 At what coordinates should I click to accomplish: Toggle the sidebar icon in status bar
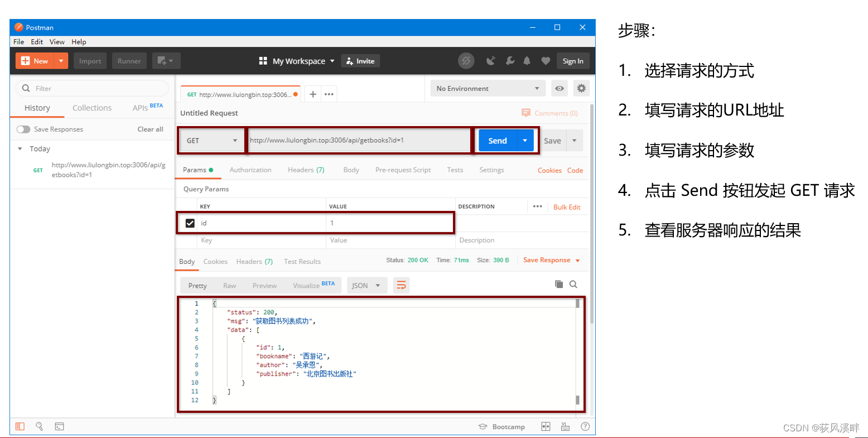20,426
